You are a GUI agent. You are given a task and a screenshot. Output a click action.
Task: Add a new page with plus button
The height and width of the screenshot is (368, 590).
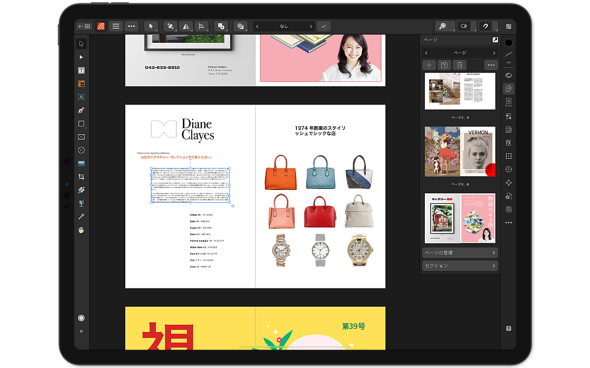click(x=429, y=65)
